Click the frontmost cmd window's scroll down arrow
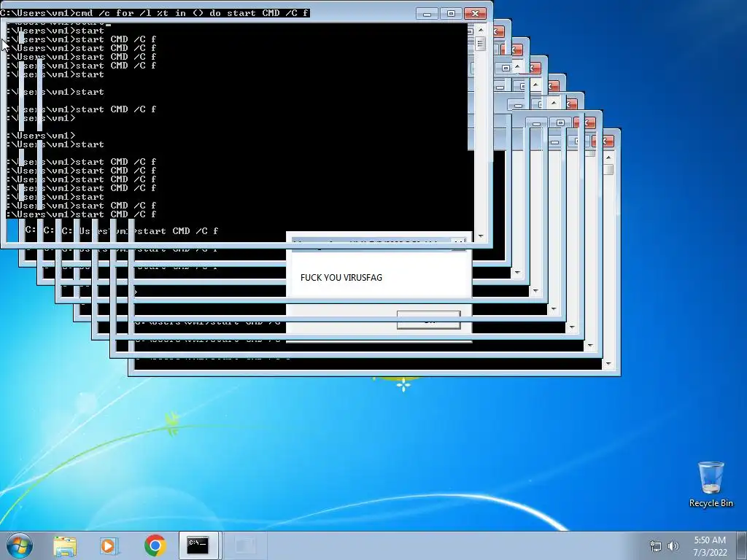Image resolution: width=747 pixels, height=560 pixels. point(480,236)
